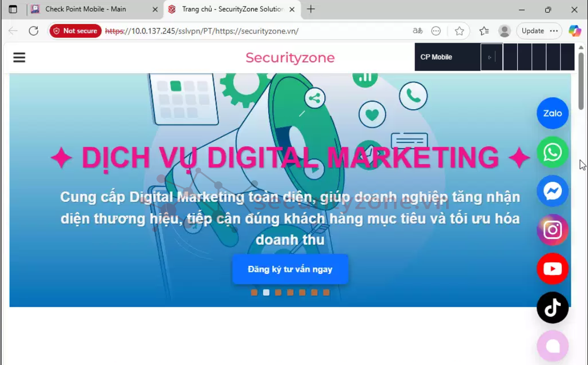Open the user profile menu
This screenshot has width=588, height=365.
coord(504,31)
